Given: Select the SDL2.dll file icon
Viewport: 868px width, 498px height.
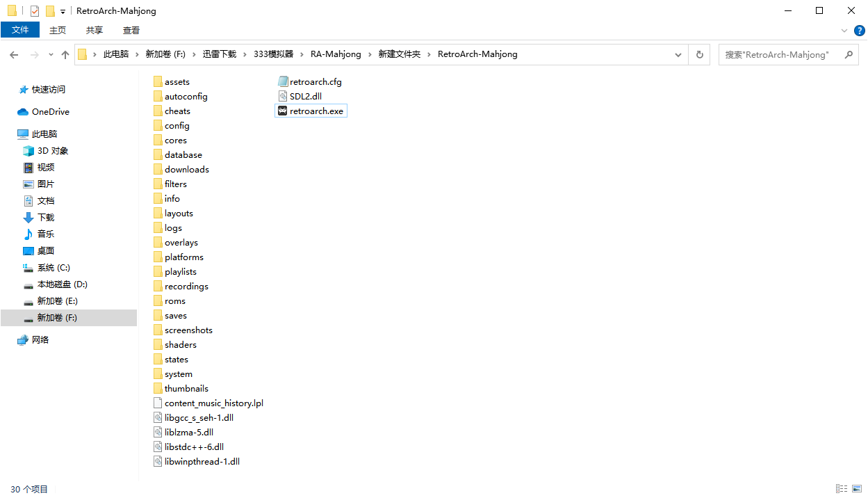Looking at the screenshot, I should tap(282, 96).
